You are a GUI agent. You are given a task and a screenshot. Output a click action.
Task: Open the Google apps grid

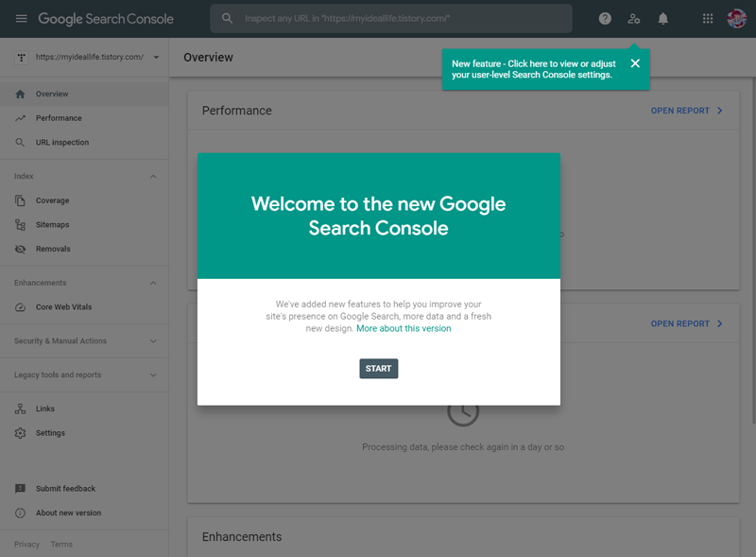coord(708,19)
